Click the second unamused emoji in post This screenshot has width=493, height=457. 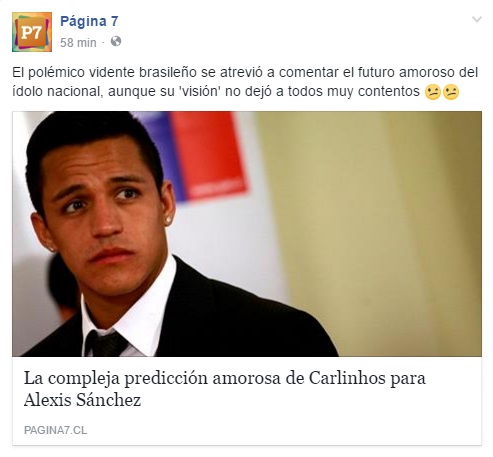tap(451, 92)
